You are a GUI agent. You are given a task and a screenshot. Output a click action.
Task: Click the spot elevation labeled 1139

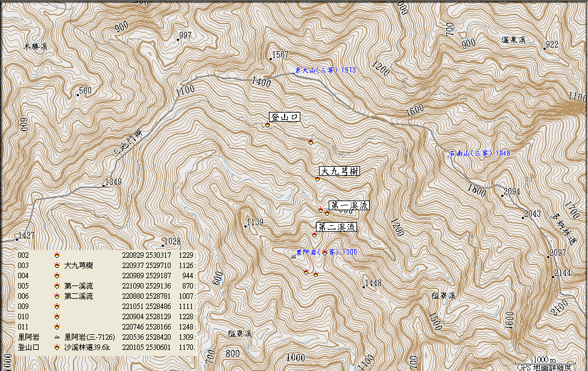[254, 223]
